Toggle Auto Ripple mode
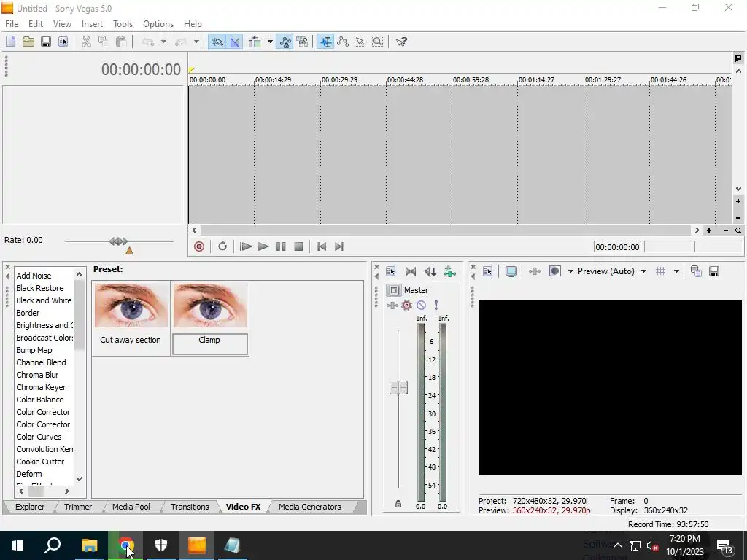747x560 pixels. click(x=255, y=42)
